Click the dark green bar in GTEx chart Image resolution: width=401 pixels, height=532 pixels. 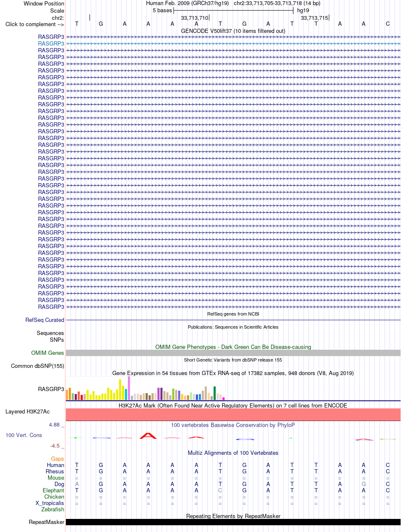coord(215,393)
